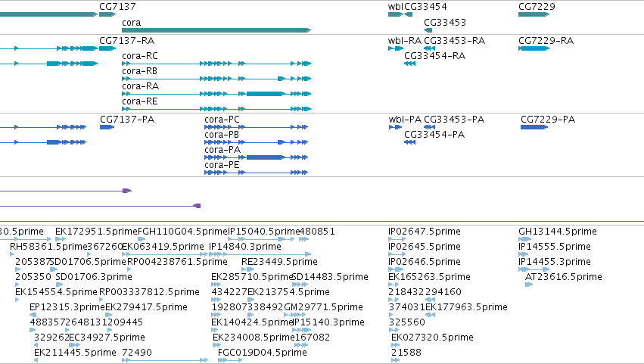Image resolution: width=644 pixels, height=364 pixels.
Task: Open the CG7137-RA transcript label
Action: click(x=127, y=41)
